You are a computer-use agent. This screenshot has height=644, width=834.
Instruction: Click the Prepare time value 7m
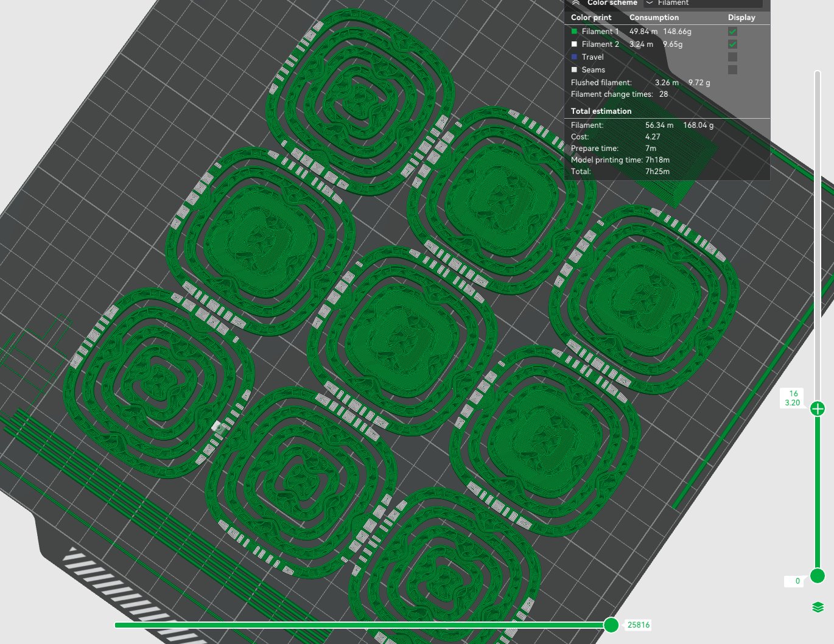click(651, 148)
